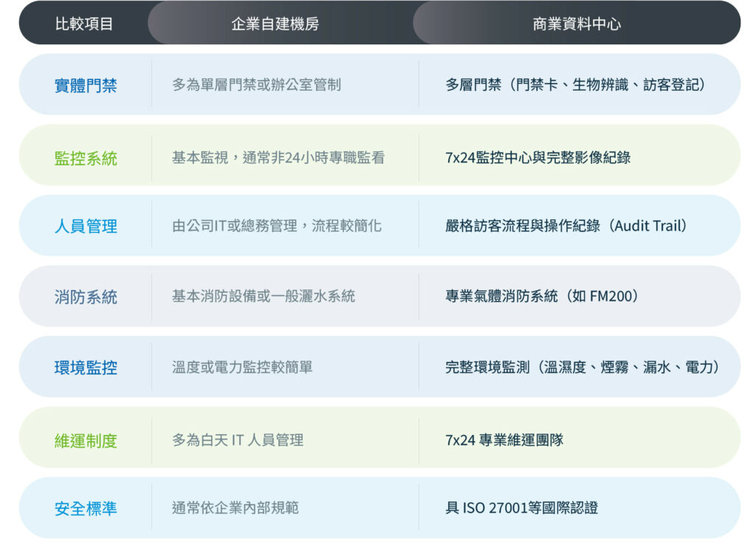This screenshot has height=551, width=756.
Task: Click the 溫度或電力監控較簡單 cell
Action: 242,367
